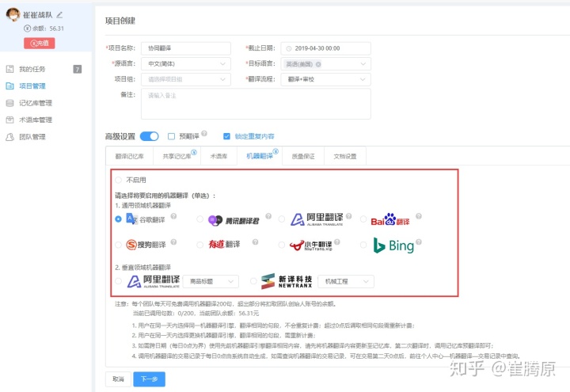This screenshot has width=570, height=392.
Task: Click the 截止日期 date field
Action: 325,48
